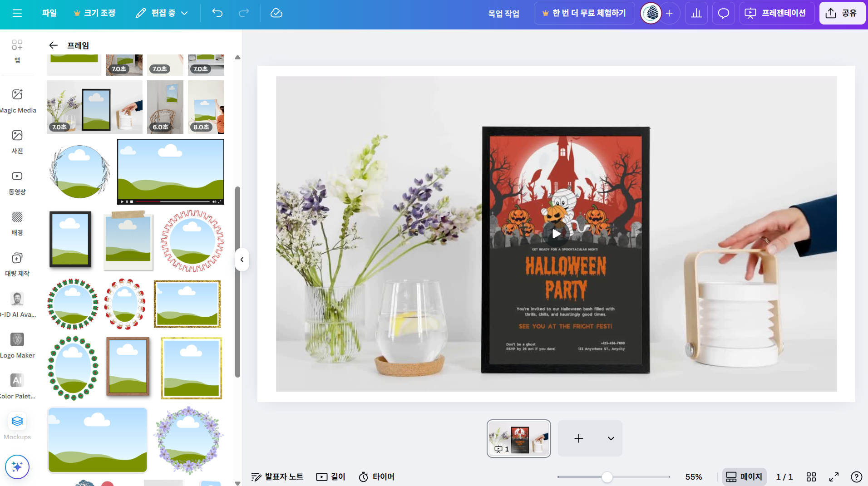Choose the Santa hat wreath frame
Screen dimensions: 868x486
coord(125,304)
